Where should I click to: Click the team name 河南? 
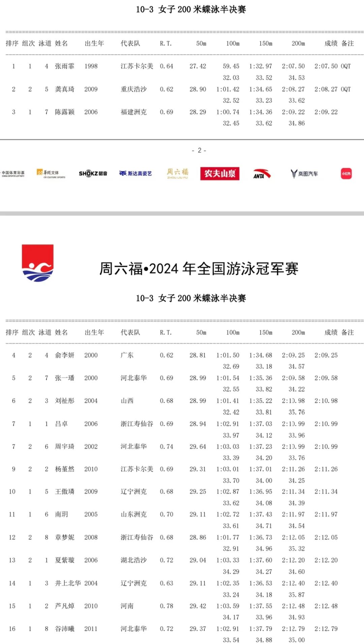[127, 606]
